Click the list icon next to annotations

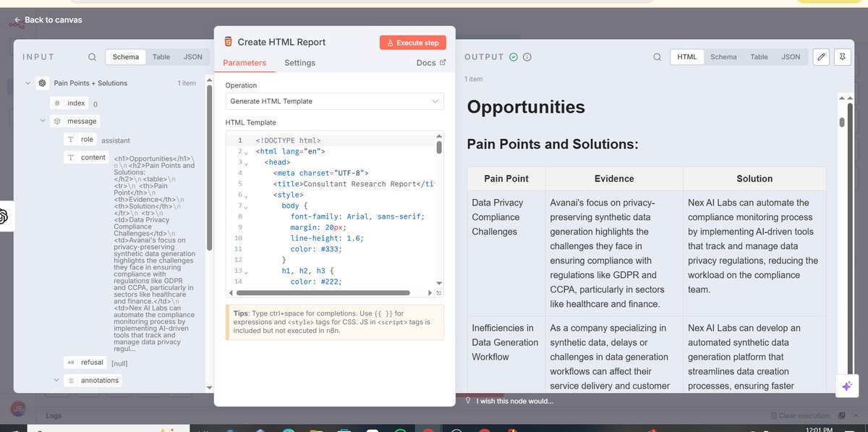(x=70, y=380)
